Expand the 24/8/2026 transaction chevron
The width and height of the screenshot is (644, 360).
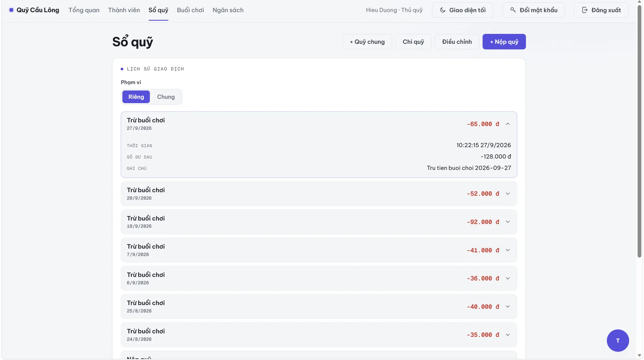pos(508,335)
